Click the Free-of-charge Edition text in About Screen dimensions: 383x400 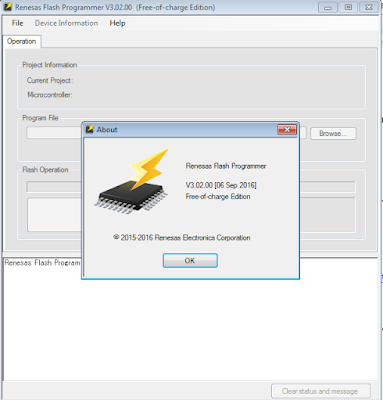coord(218,196)
